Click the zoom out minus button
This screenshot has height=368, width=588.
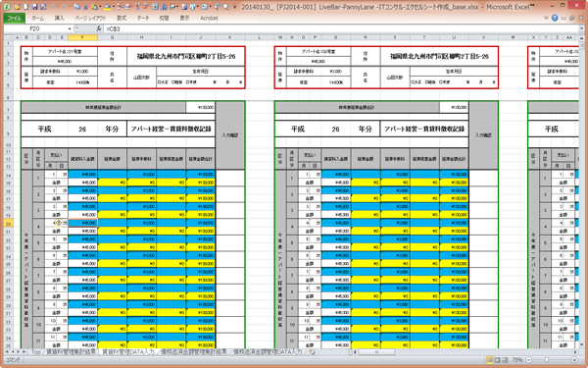click(529, 360)
